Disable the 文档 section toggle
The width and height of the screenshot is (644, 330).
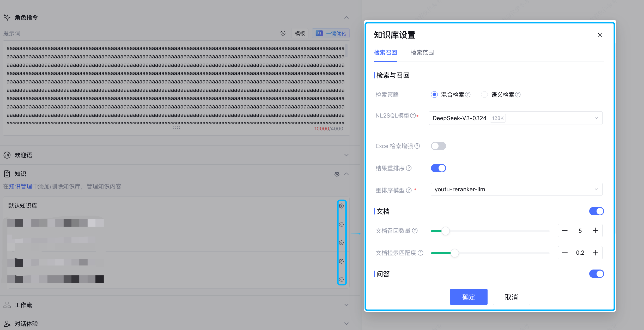coord(596,211)
